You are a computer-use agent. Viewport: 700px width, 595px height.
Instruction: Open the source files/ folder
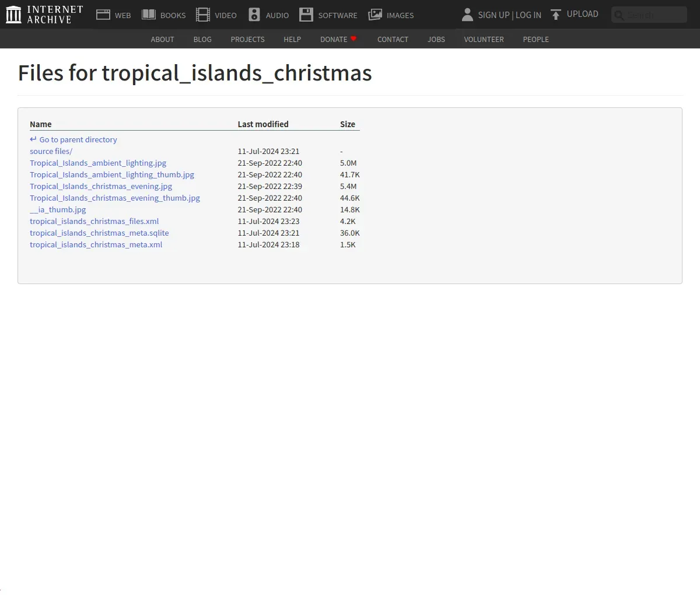51,151
